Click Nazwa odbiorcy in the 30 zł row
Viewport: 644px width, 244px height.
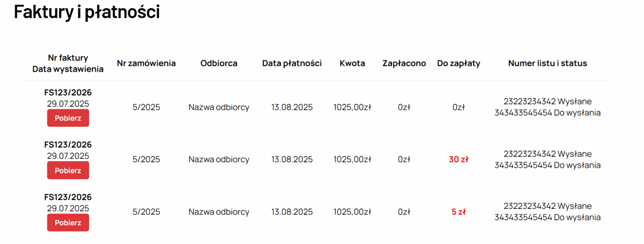pyautogui.click(x=218, y=159)
